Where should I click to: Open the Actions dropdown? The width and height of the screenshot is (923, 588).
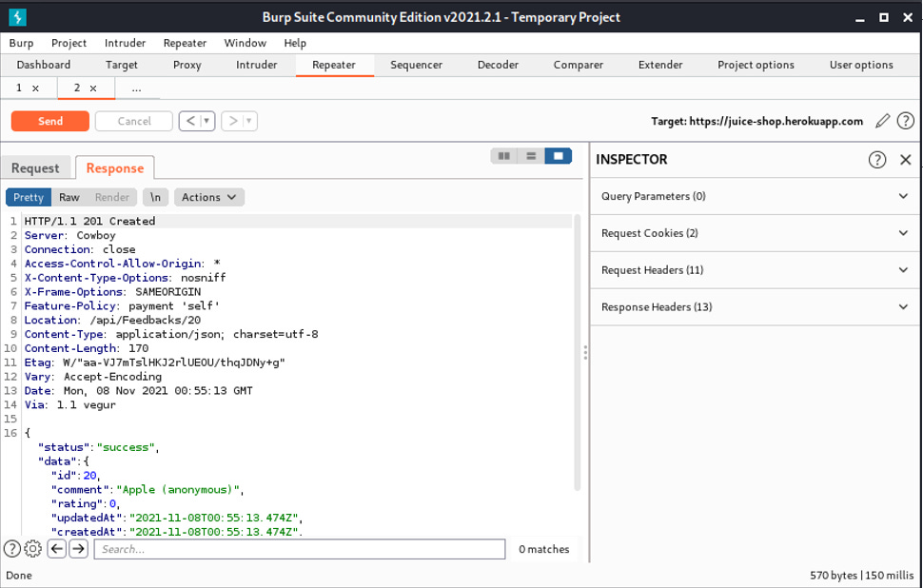pyautogui.click(x=209, y=197)
